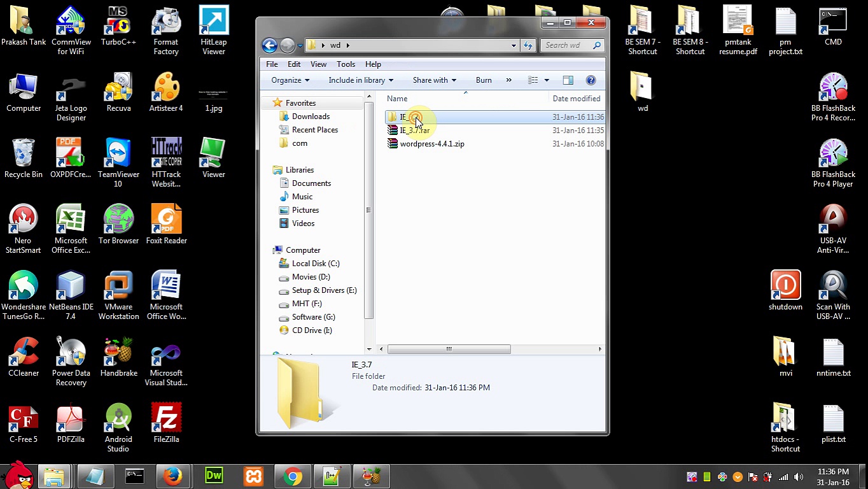The image size is (868, 489).
Task: Select the Android Studio desktop icon
Action: [x=118, y=428]
